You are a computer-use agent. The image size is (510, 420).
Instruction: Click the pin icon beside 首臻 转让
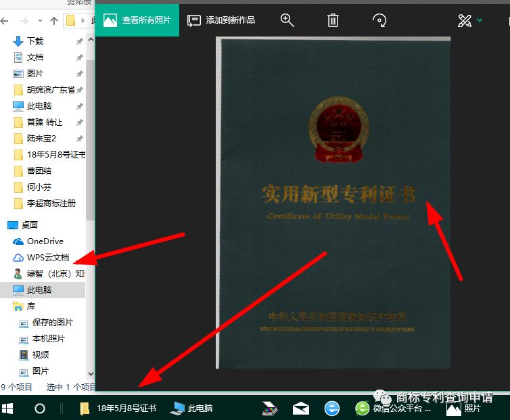79,122
